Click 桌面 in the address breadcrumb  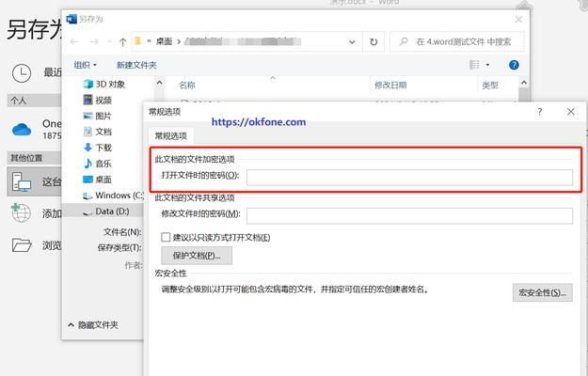[x=164, y=41]
